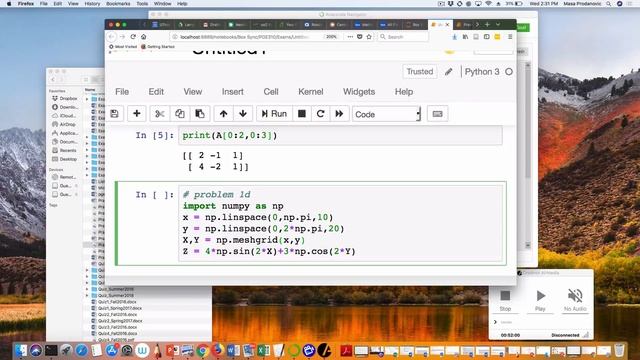
Task: Select the print(A[0:2,0:3]) code cell
Action: (x=341, y=136)
